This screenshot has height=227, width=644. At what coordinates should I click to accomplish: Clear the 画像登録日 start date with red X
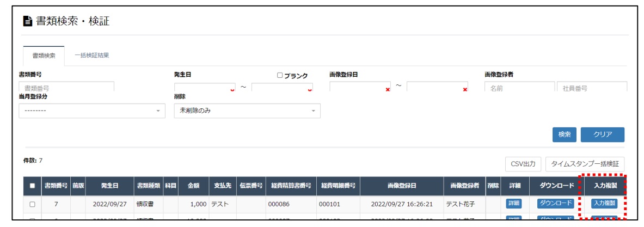[388, 89]
